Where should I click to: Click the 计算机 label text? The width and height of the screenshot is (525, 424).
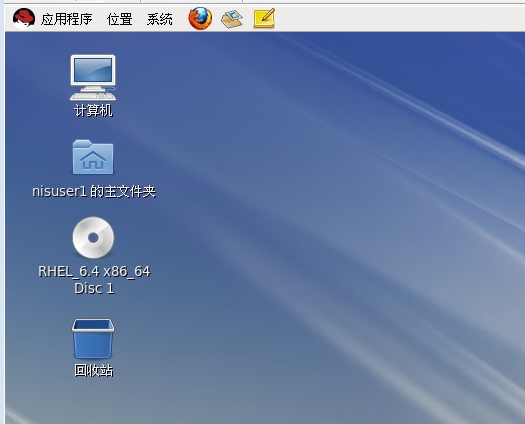coord(93,111)
